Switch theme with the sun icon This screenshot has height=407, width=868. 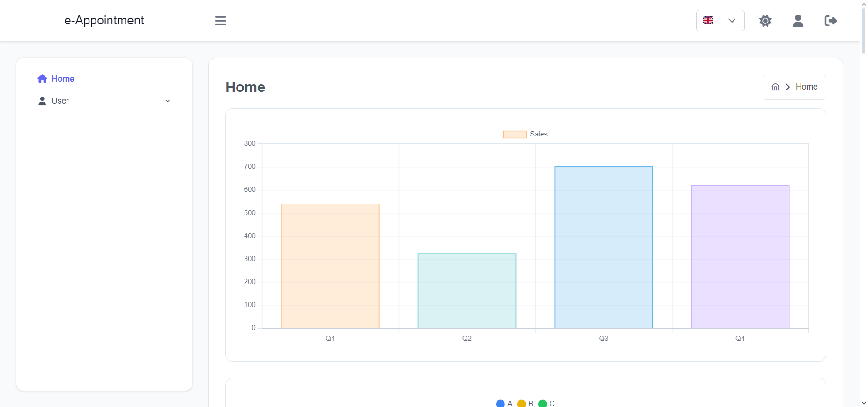click(765, 21)
